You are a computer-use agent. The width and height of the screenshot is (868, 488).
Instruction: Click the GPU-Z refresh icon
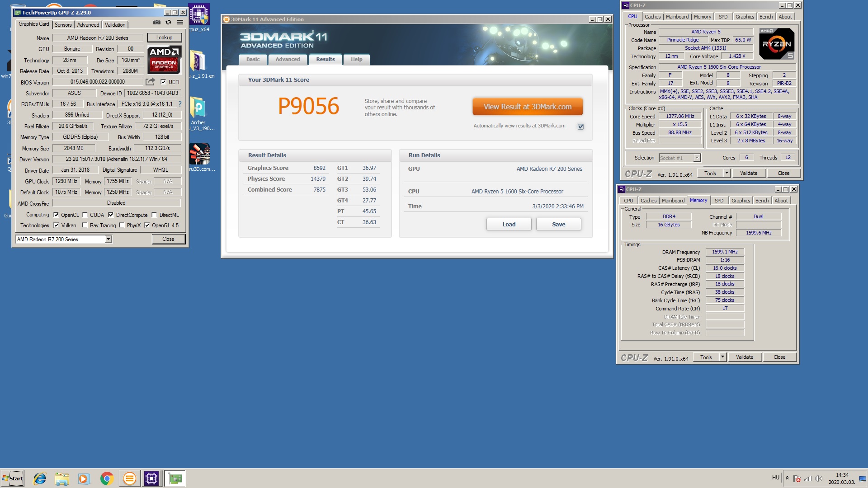(x=168, y=22)
